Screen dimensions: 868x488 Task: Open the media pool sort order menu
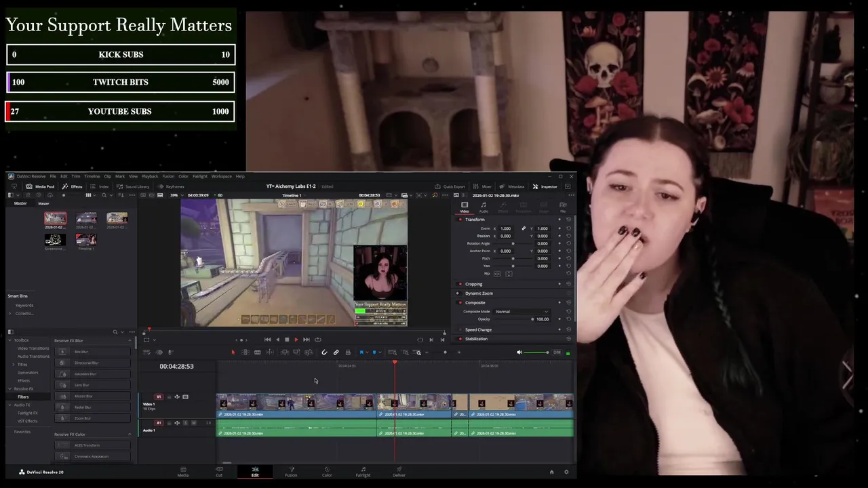[x=121, y=195]
